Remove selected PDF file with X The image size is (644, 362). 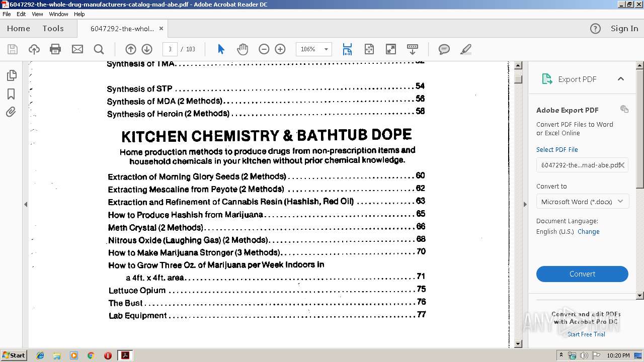[x=622, y=165]
